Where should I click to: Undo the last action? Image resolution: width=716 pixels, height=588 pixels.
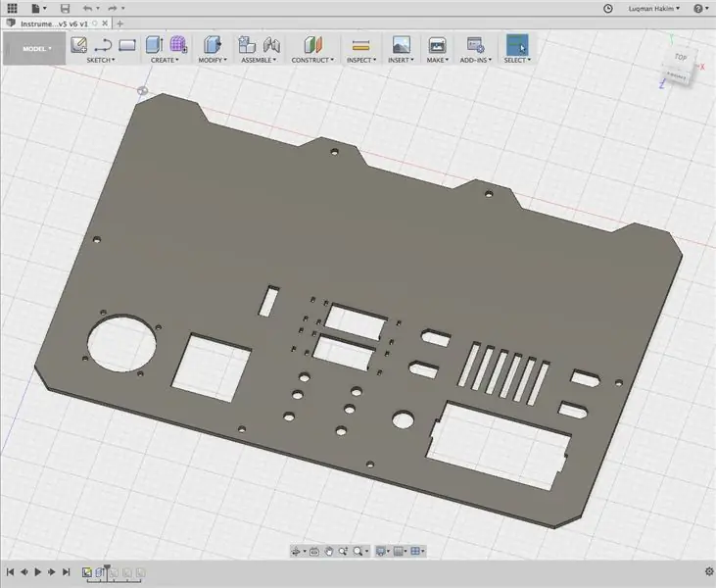pos(88,8)
